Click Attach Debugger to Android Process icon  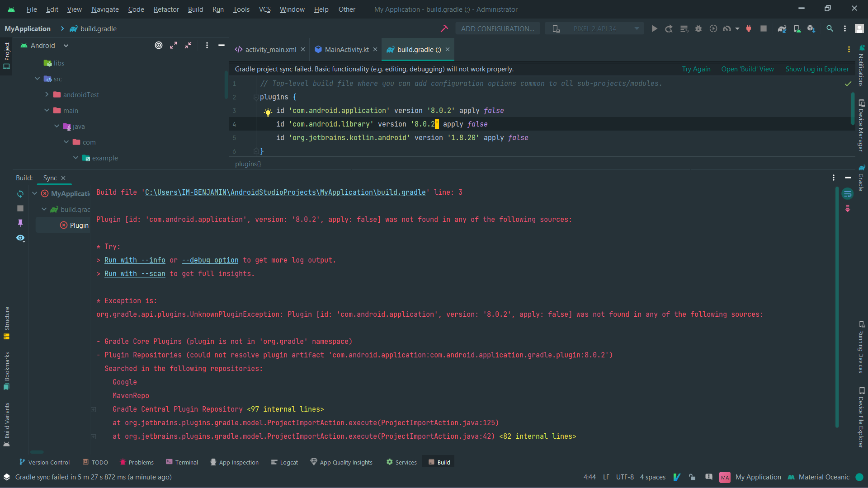tap(749, 28)
